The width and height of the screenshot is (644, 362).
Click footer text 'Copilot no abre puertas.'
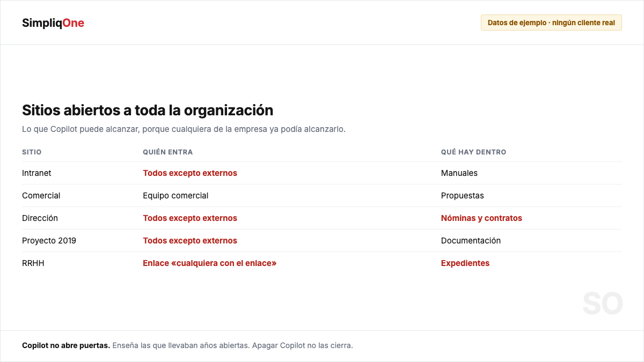66,345
